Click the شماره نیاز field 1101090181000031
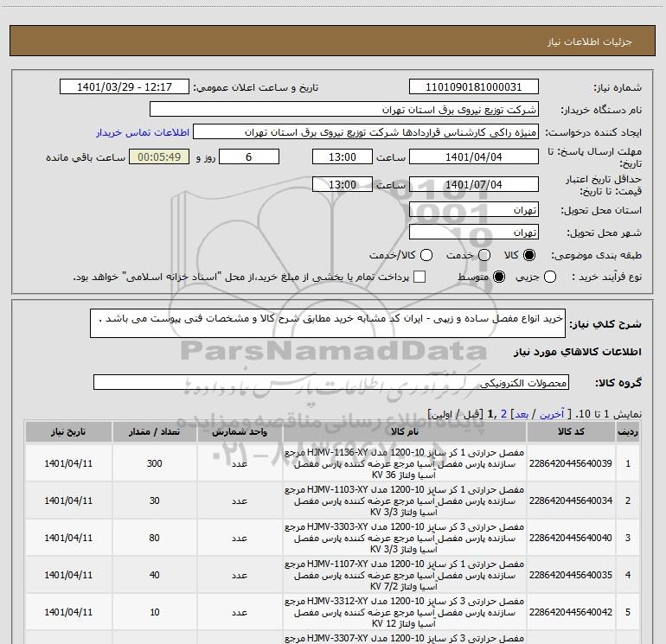The width and height of the screenshot is (666, 644). tap(474, 87)
